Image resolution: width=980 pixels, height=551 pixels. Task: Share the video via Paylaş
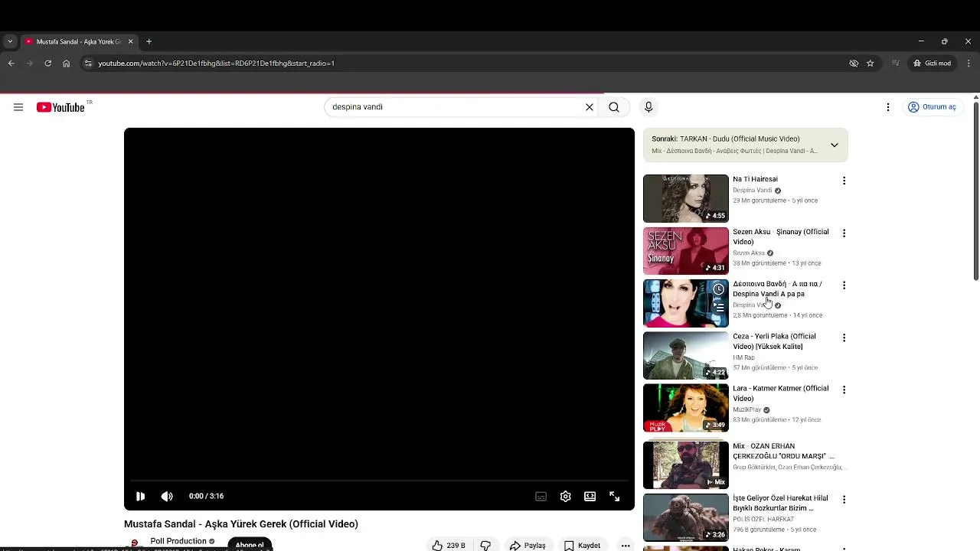(x=528, y=546)
